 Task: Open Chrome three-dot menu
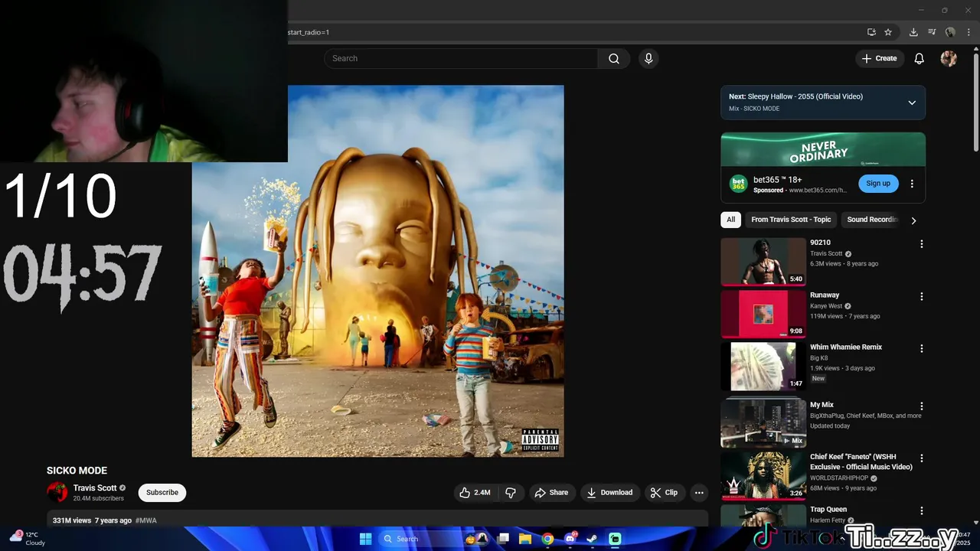click(x=969, y=32)
